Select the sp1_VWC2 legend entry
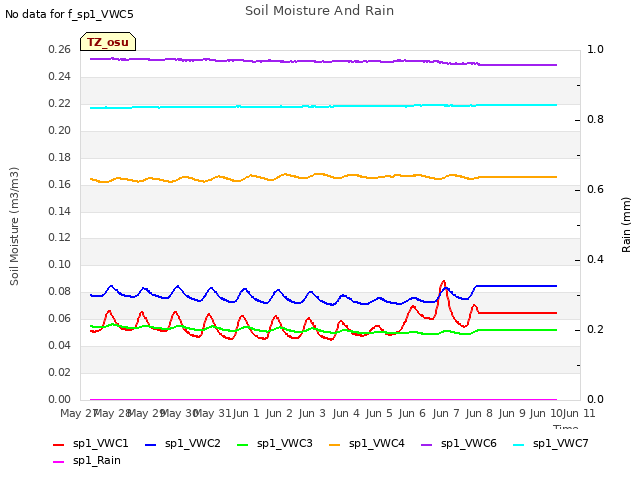Image resolution: width=640 pixels, height=480 pixels. click(183, 444)
